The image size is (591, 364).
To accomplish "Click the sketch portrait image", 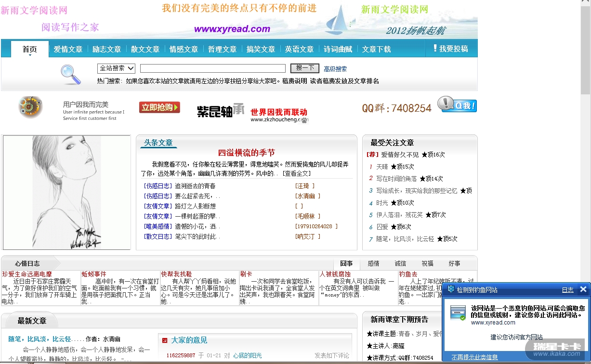I will [67, 193].
